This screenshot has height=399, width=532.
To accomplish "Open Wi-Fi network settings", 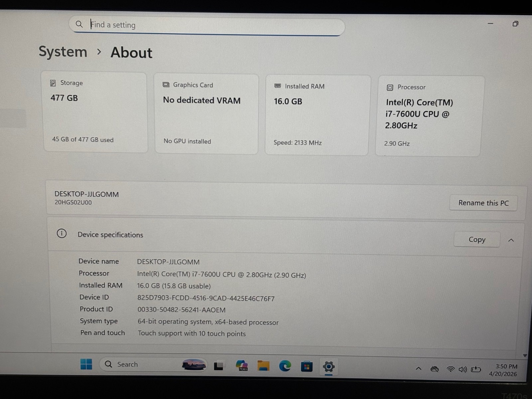I will pos(451,369).
